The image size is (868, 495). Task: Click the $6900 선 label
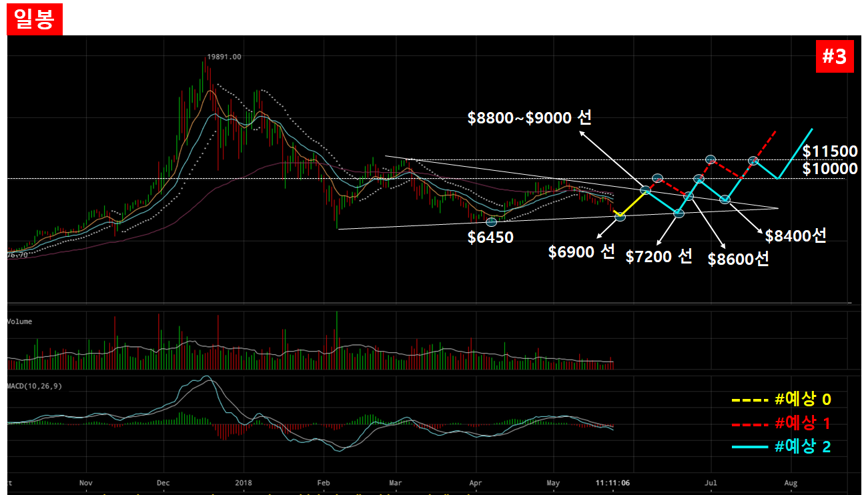581,252
